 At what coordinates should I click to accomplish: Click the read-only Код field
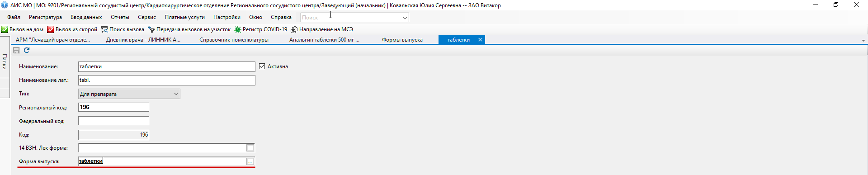click(113, 135)
